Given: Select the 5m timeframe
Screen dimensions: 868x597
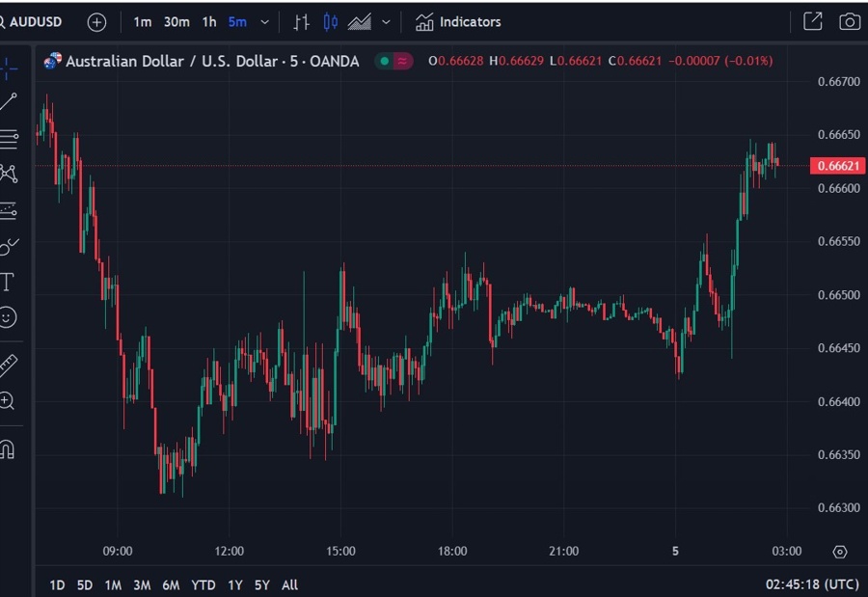Looking at the screenshot, I should point(237,22).
